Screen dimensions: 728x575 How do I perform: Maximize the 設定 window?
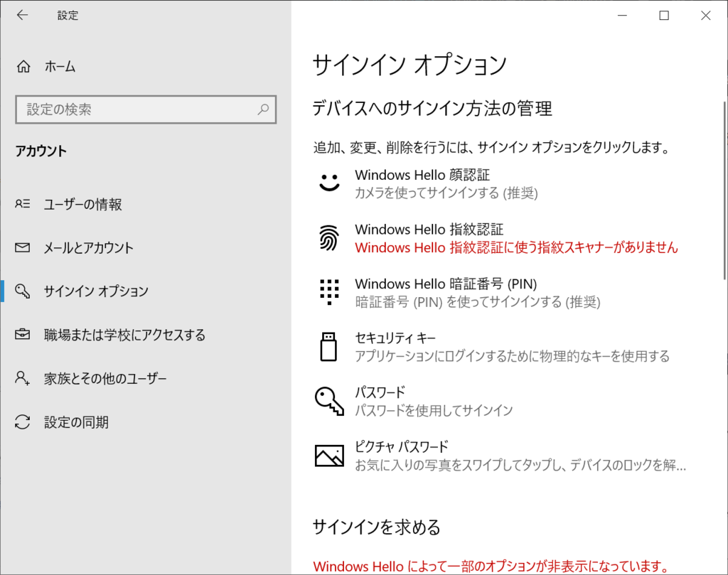(x=665, y=16)
